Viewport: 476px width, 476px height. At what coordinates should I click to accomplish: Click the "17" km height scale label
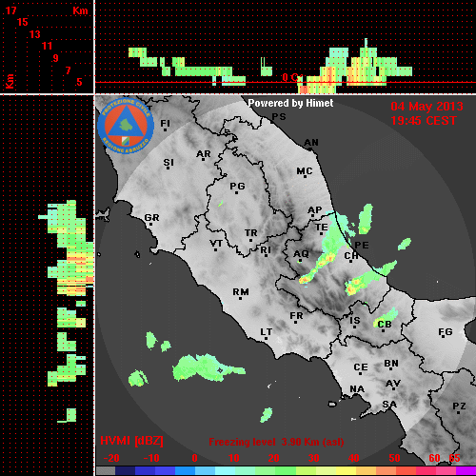tap(10, 10)
